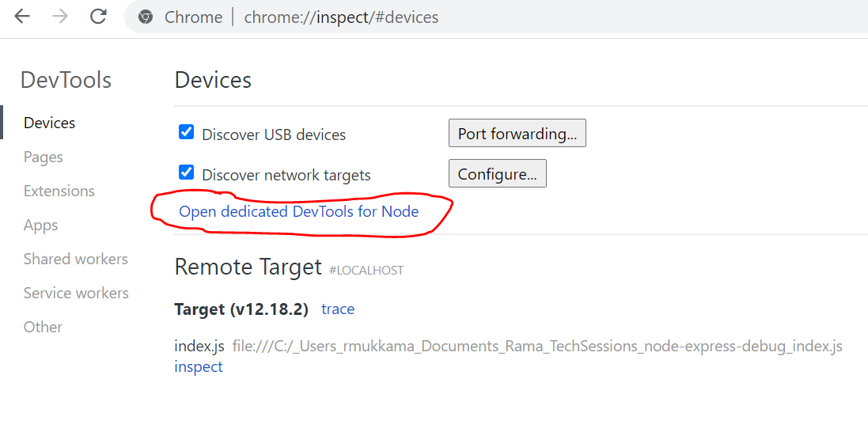Screen dimensions: 868x432
Task: Select Devices in the sidebar
Action: [x=50, y=123]
